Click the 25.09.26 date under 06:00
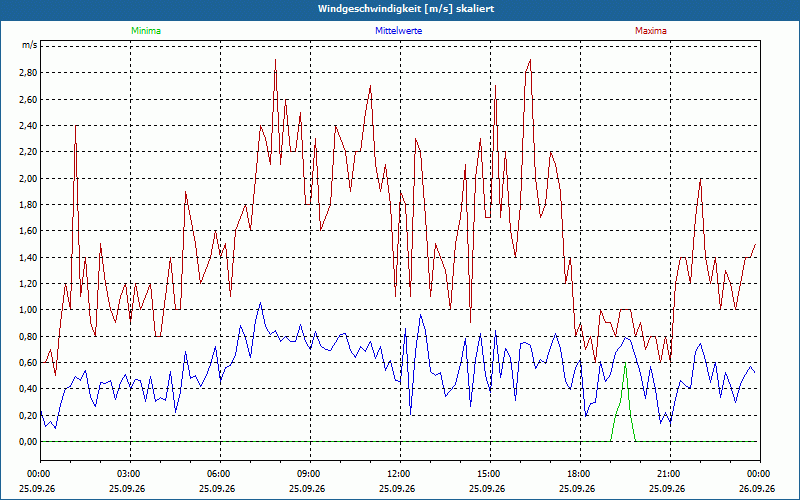The width and height of the screenshot is (800, 500). pyautogui.click(x=217, y=488)
